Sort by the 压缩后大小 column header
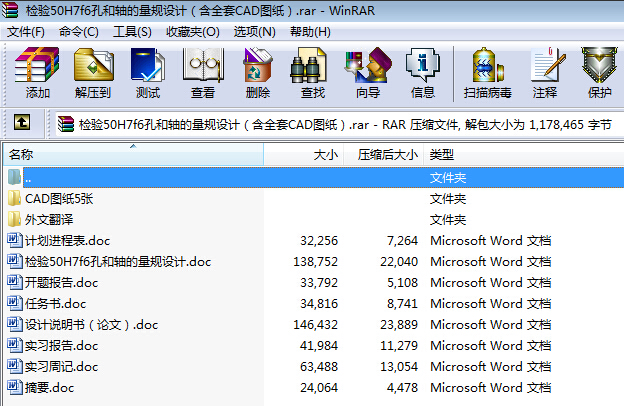 384,154
